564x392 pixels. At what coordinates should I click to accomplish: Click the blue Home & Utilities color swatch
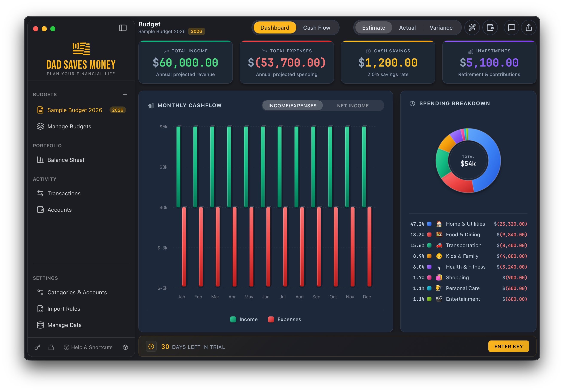point(429,224)
